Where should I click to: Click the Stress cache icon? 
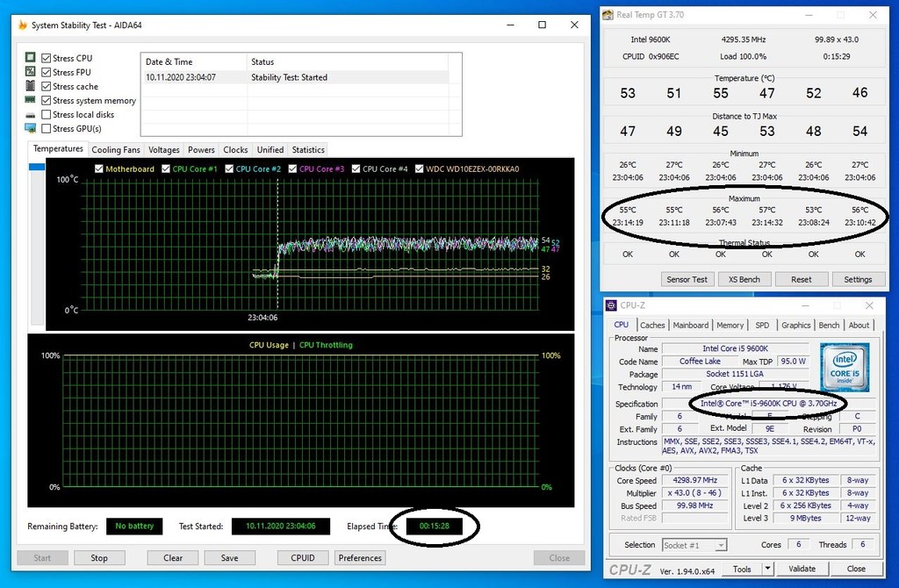pos(31,86)
